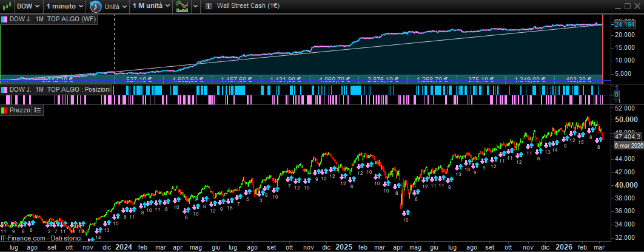Click the 527,10 € walk-forward period box

tap(138, 79)
